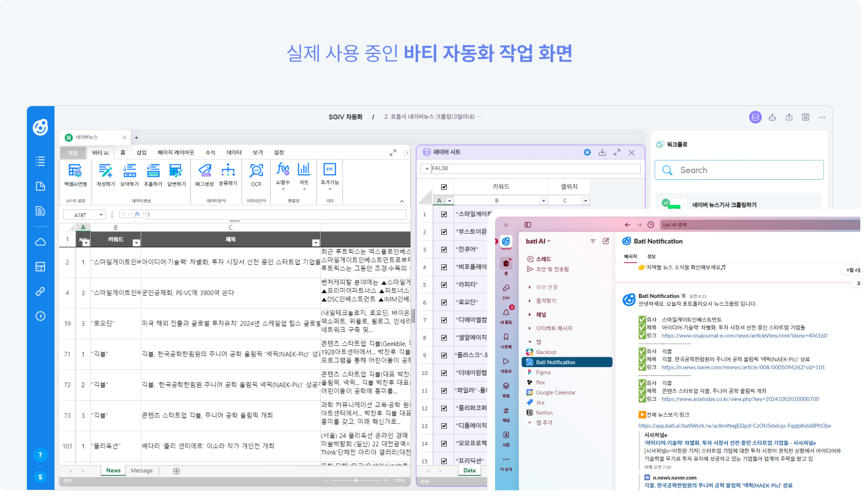868x498 pixels.
Task: Collapse the ribbon with the chevron
Action: click(x=402, y=201)
